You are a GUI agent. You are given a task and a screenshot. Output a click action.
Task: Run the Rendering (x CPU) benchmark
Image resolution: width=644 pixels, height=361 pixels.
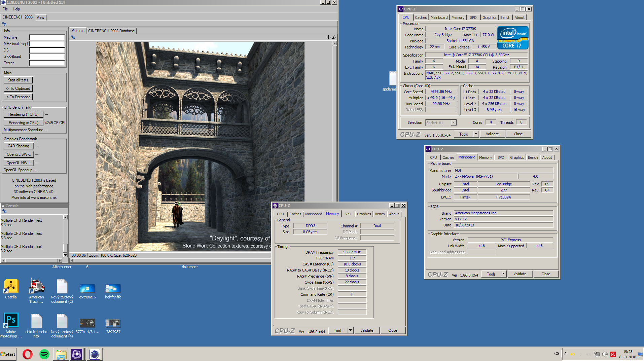point(24,123)
